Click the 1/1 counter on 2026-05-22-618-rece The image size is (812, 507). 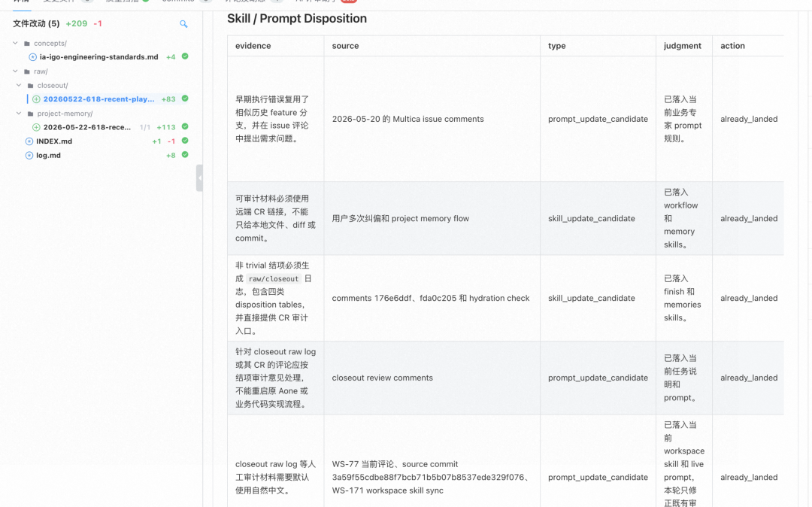pos(145,127)
